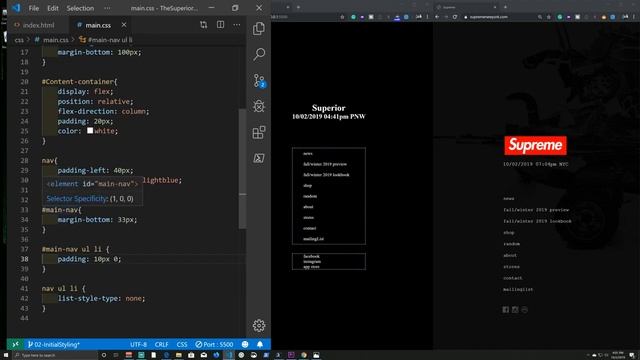Screen dimensions: 640x360
Task: Click the news link on the Superior page
Action: 308,153
